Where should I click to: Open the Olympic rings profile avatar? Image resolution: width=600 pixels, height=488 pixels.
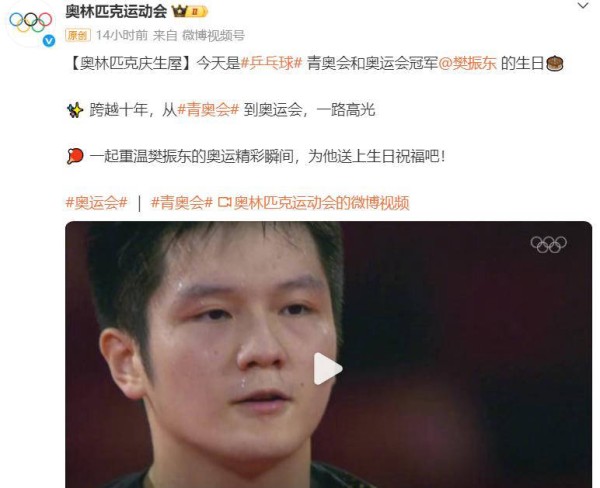(x=31, y=23)
